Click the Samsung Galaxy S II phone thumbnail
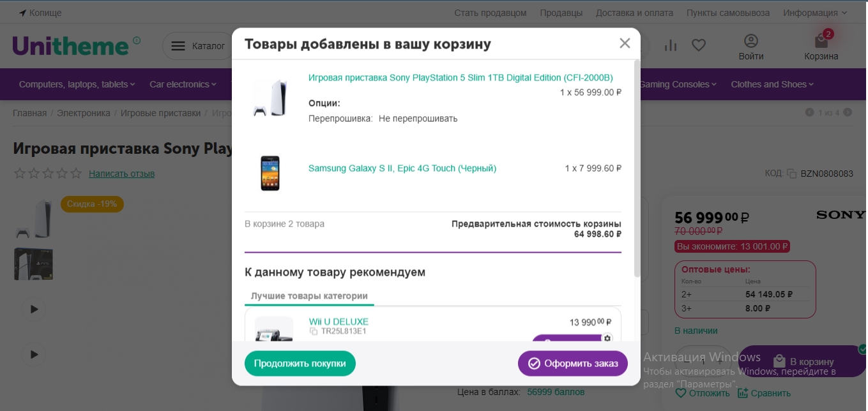This screenshot has width=868, height=411. [x=270, y=173]
